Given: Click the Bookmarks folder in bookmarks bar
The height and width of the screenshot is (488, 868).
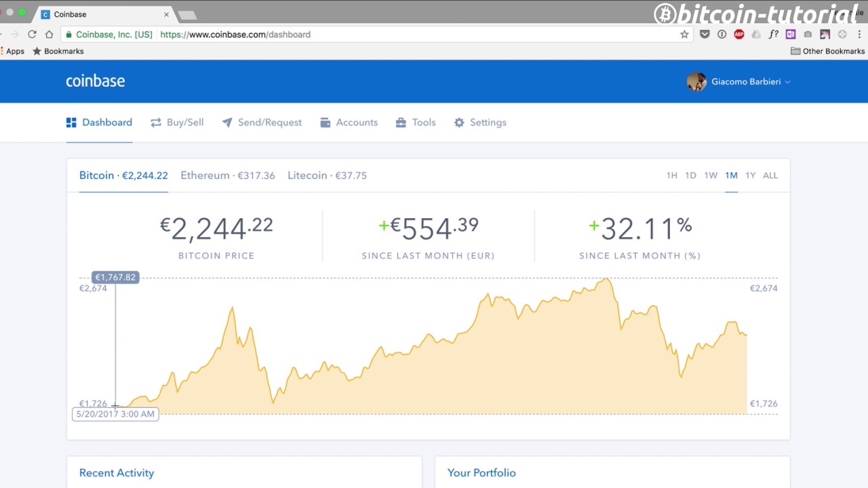Looking at the screenshot, I should pos(58,51).
